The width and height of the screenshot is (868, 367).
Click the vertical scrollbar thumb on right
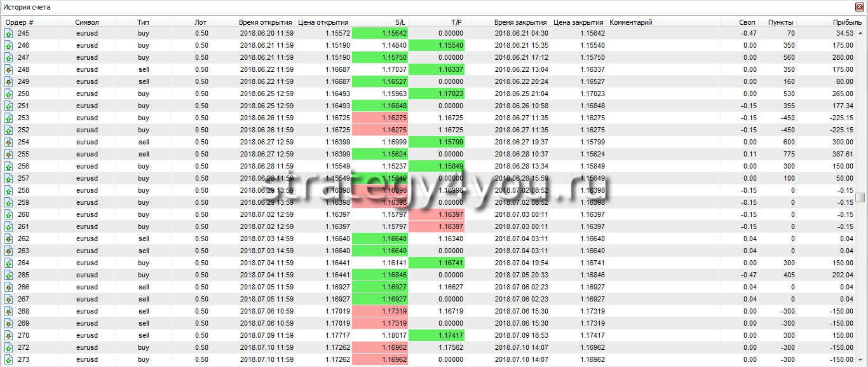pyautogui.click(x=860, y=197)
